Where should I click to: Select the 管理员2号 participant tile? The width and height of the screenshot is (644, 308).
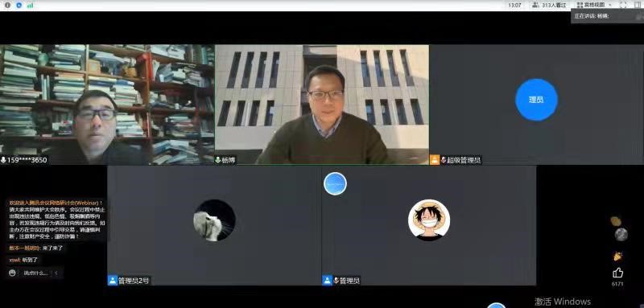tap(214, 225)
